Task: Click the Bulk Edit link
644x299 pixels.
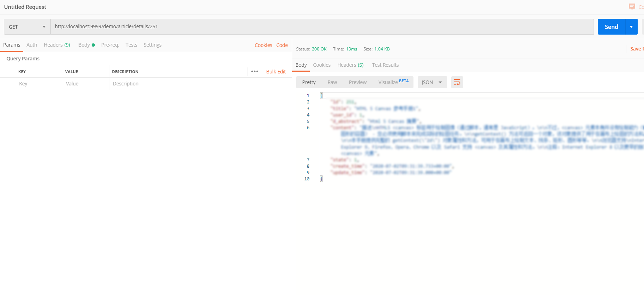Action: (276, 72)
